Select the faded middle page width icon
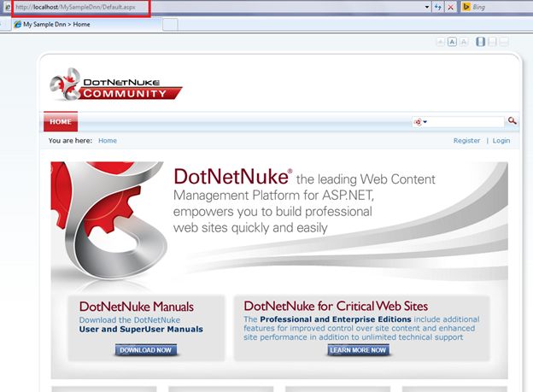The image size is (533, 392). tap(492, 42)
